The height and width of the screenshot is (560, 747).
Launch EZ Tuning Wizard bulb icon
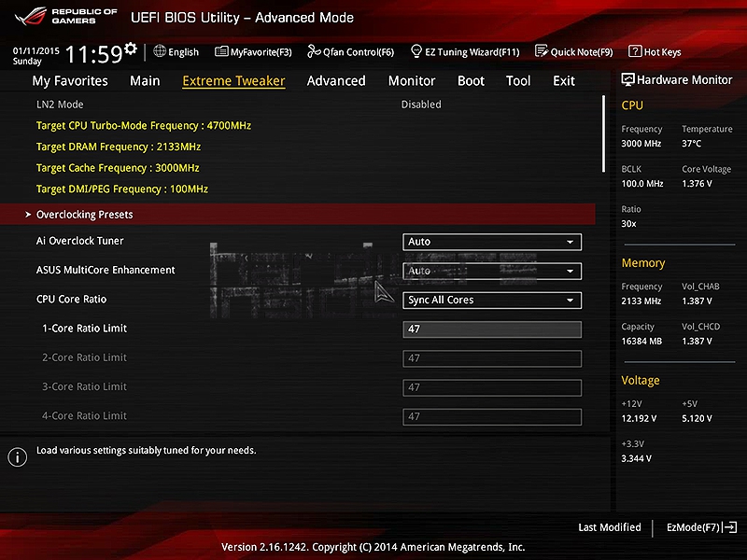point(416,52)
